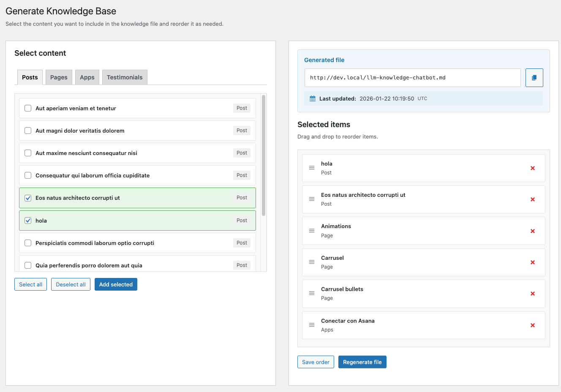Image resolution: width=561 pixels, height=392 pixels.
Task: Grab the drag handle for hola
Action: pos(312,168)
